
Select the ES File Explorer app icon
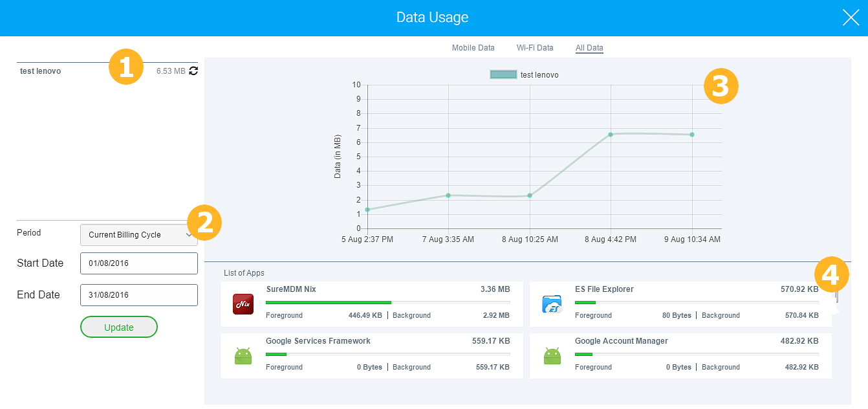552,302
